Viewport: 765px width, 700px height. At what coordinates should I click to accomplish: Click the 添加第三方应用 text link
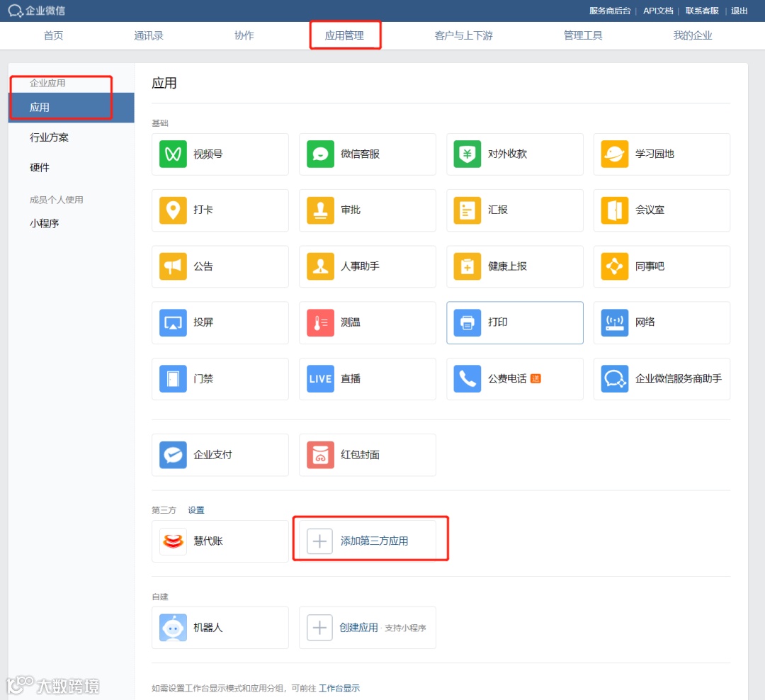pyautogui.click(x=374, y=541)
